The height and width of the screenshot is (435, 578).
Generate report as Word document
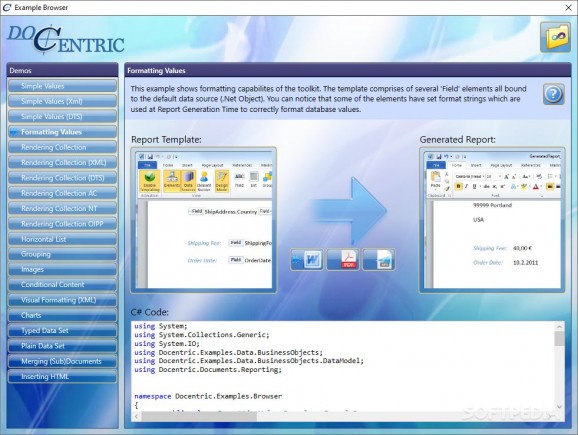[x=307, y=260]
